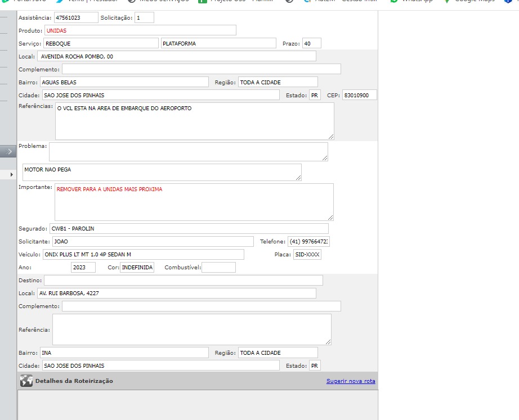Click the empty Destino field
The width and height of the screenshot is (519, 420).
coord(184,280)
